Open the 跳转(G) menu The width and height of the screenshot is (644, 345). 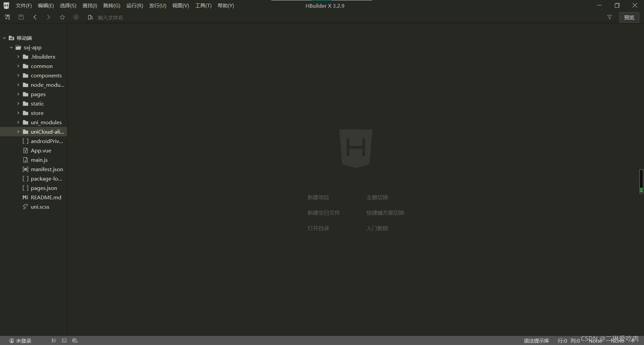point(112,6)
